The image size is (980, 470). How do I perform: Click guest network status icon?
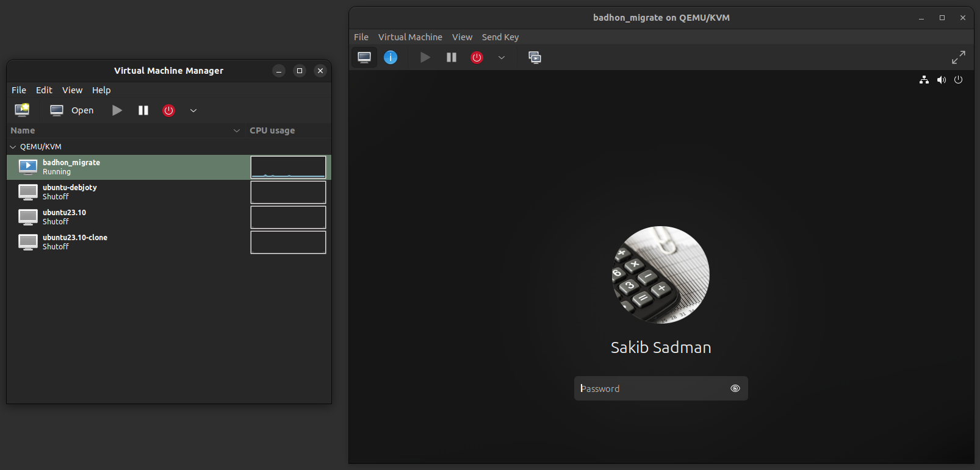click(x=924, y=80)
